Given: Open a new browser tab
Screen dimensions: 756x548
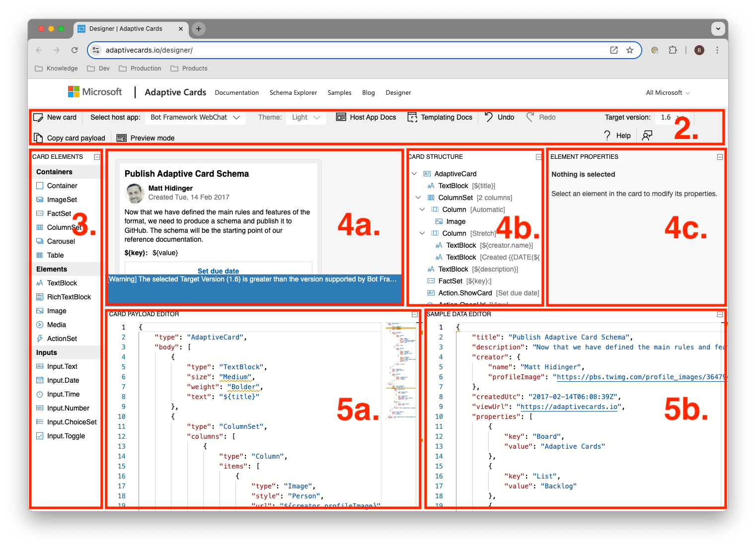Looking at the screenshot, I should 199,29.
